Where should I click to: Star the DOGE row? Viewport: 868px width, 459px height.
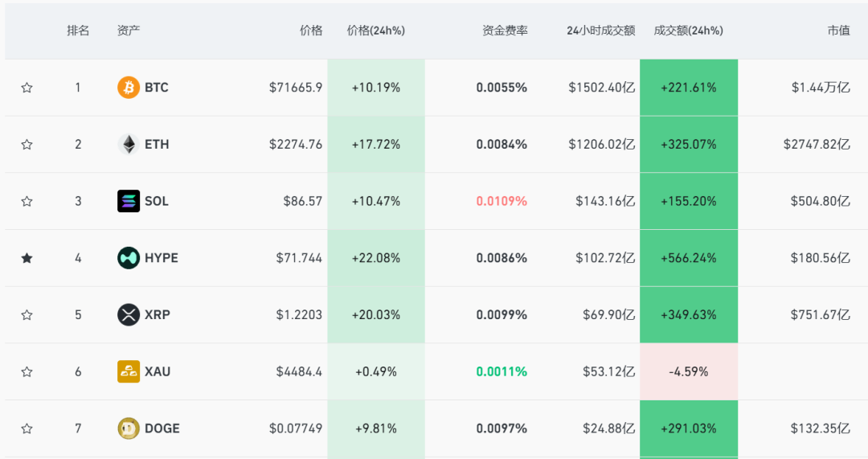coord(27,428)
